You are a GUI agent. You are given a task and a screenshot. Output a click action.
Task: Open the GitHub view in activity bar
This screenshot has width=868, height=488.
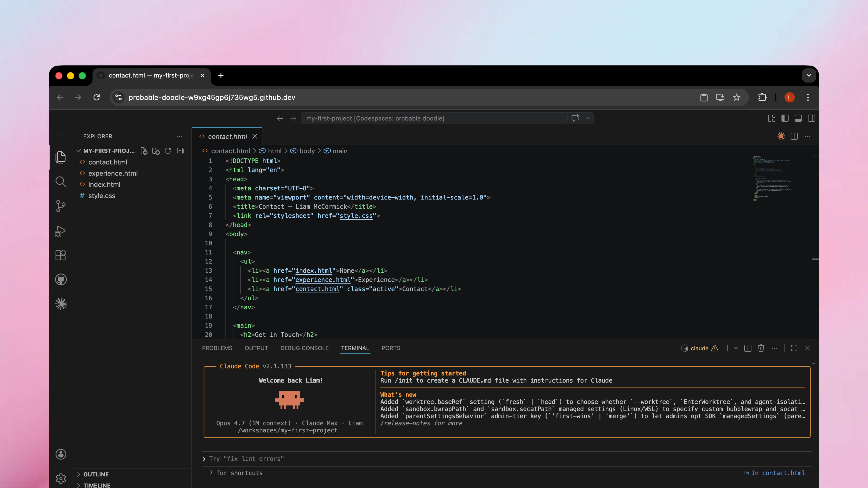61,280
